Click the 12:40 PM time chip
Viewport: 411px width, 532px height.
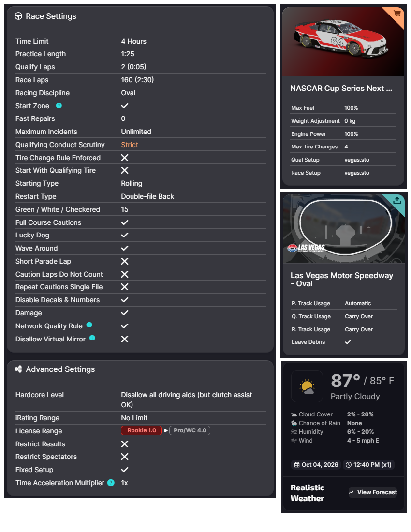tap(368, 465)
